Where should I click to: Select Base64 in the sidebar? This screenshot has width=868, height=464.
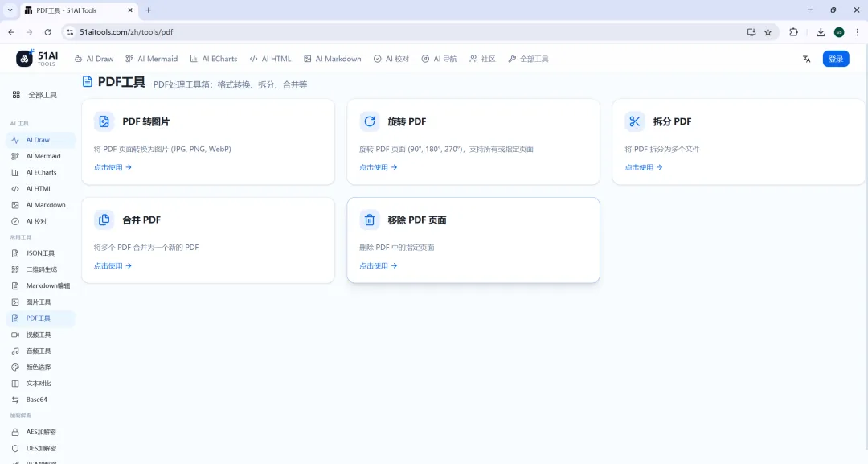[x=41, y=400]
